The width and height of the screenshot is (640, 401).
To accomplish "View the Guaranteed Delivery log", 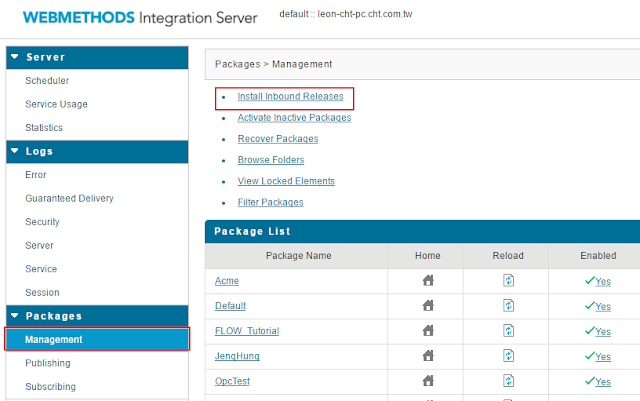I will [69, 198].
